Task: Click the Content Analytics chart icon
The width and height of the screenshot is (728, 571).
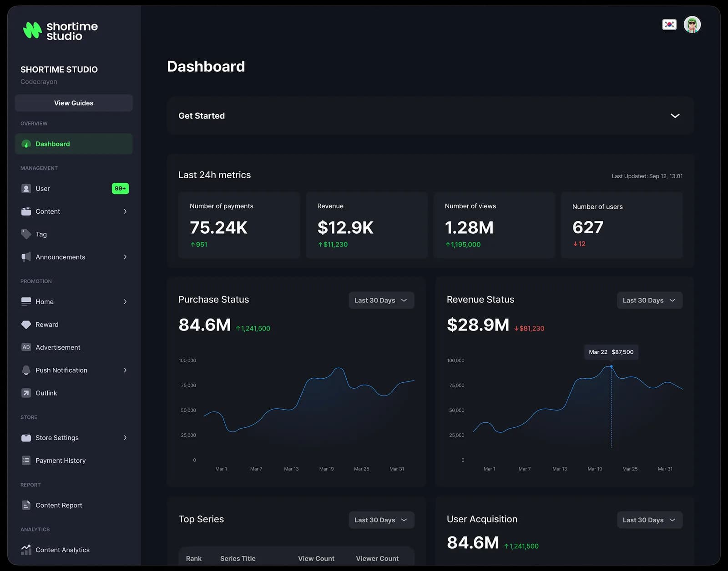Action: click(x=26, y=550)
